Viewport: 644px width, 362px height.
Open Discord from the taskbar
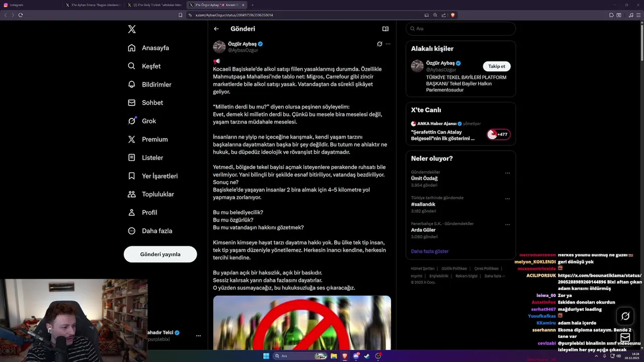tap(356, 356)
